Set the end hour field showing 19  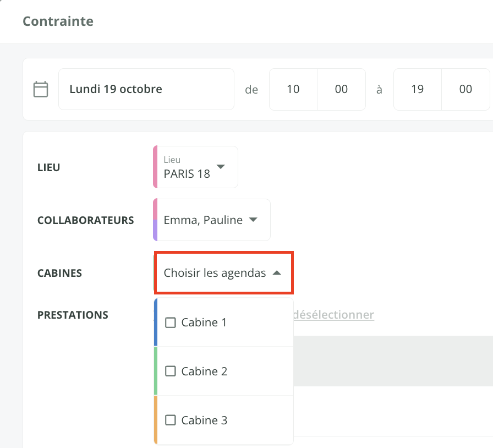pyautogui.click(x=418, y=89)
